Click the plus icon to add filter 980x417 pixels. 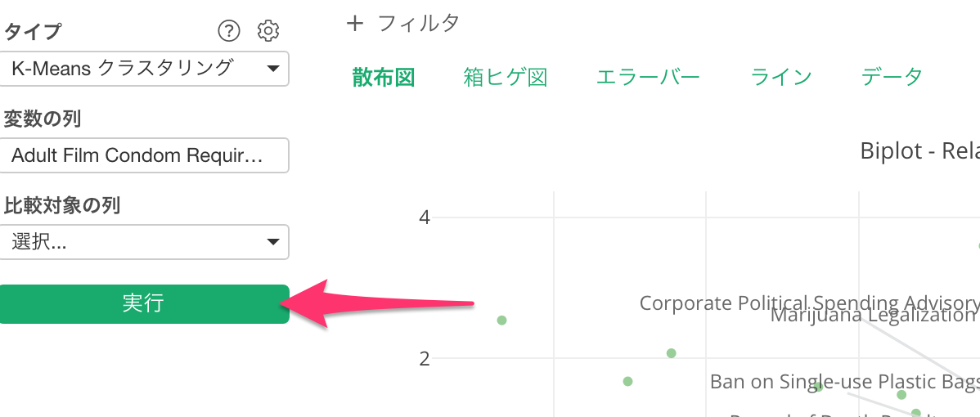pyautogui.click(x=355, y=24)
